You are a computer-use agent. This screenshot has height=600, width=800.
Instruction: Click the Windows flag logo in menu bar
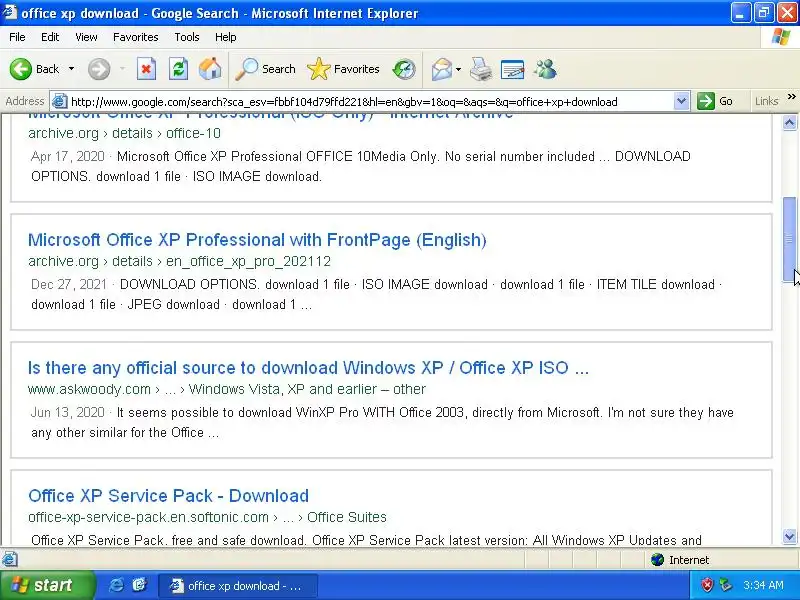pos(781,37)
